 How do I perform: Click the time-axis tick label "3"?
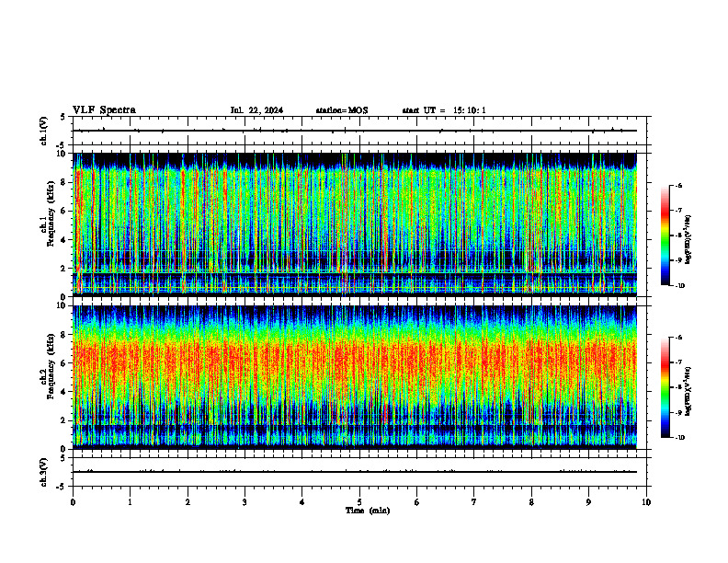click(245, 502)
